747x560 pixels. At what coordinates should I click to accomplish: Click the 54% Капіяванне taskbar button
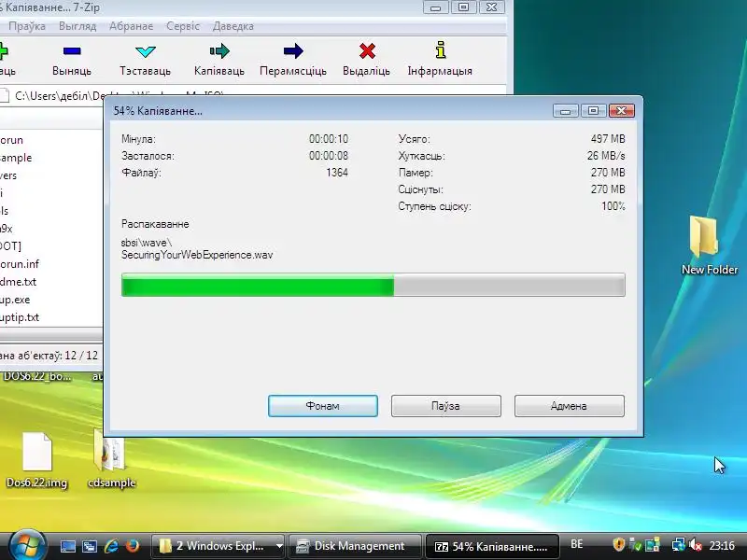(492, 546)
